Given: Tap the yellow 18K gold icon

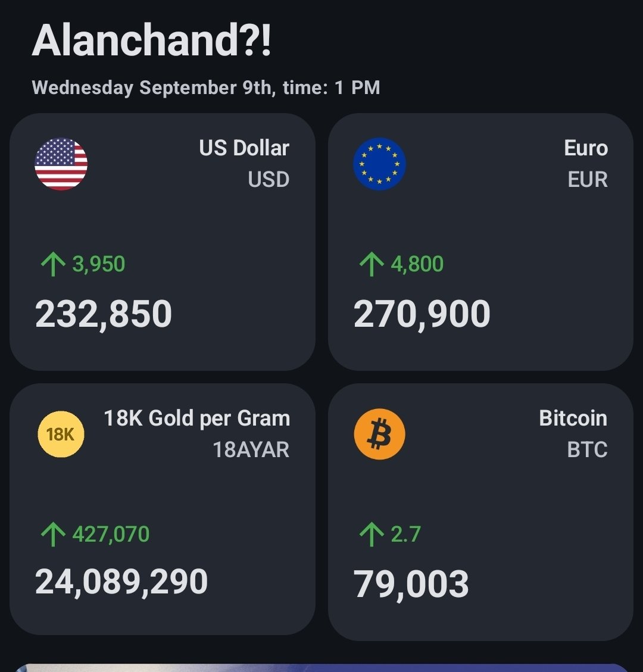Looking at the screenshot, I should coord(61,434).
